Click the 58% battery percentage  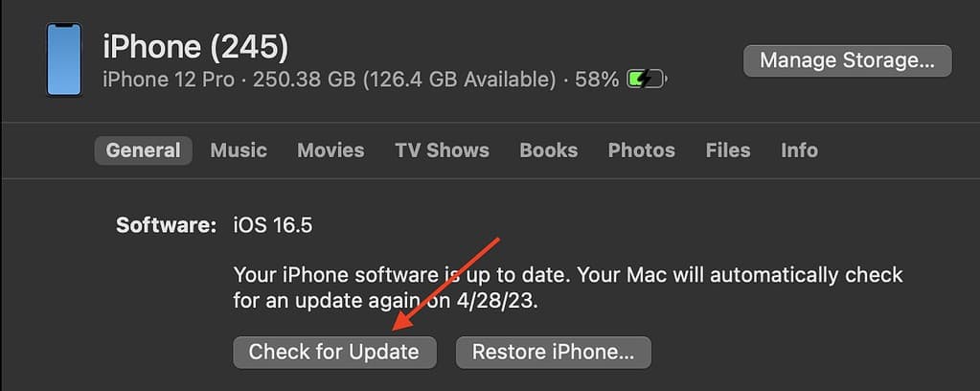point(597,80)
